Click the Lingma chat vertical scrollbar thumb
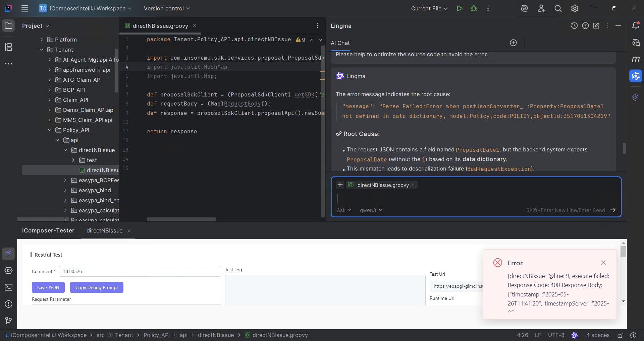The width and height of the screenshot is (644, 341). (625, 148)
